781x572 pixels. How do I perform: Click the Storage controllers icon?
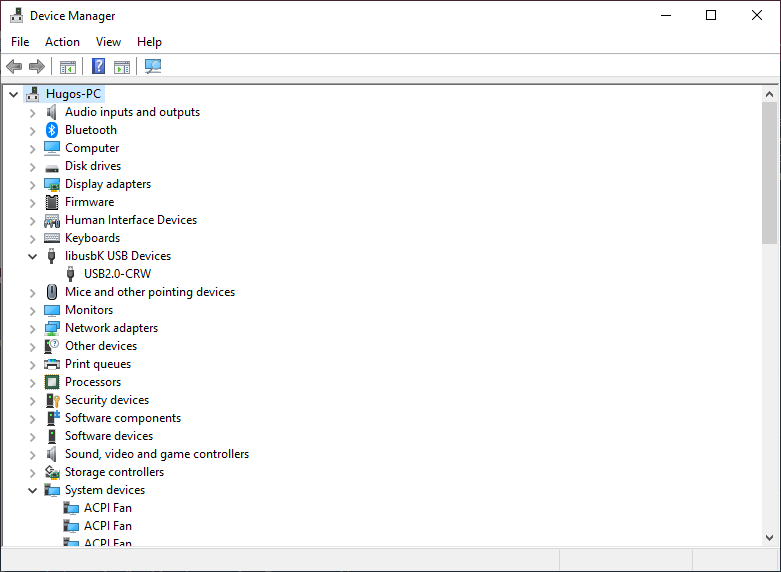point(52,472)
